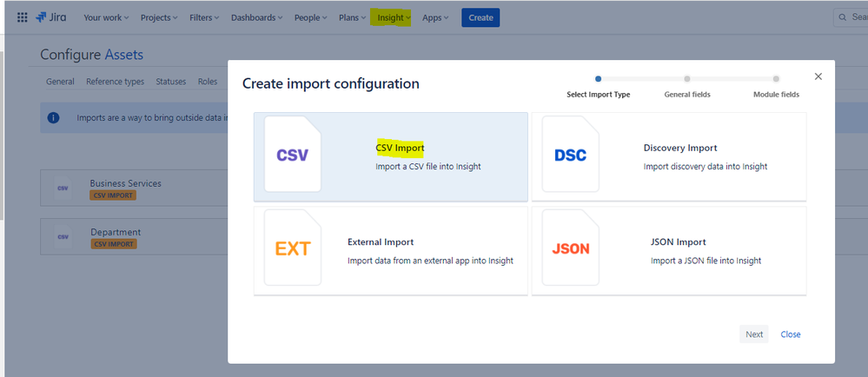Viewport: 868px width, 377px height.
Task: Click CSV IMPORT badge under Department
Action: pos(114,243)
